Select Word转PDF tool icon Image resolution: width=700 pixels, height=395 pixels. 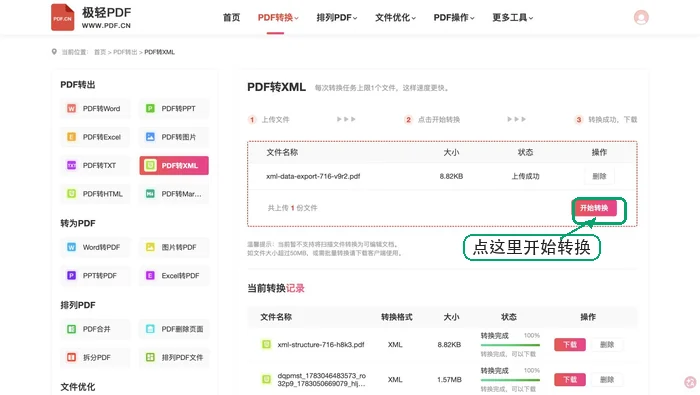click(x=71, y=247)
